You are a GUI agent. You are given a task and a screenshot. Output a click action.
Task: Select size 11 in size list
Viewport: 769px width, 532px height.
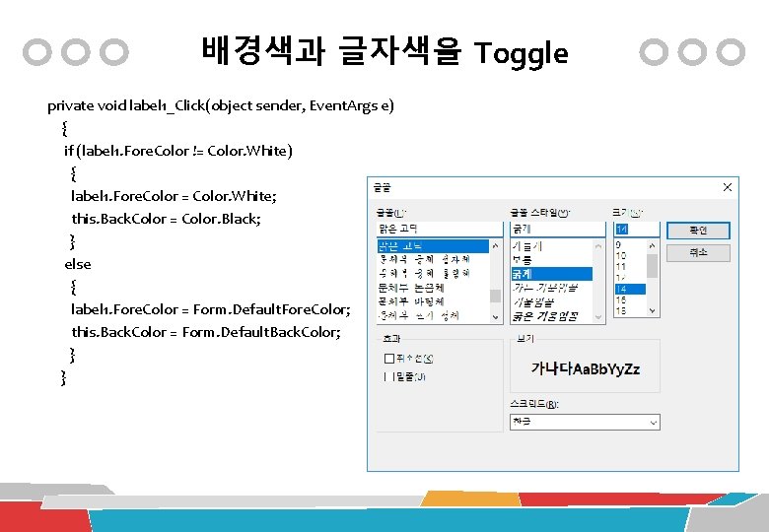(630, 267)
